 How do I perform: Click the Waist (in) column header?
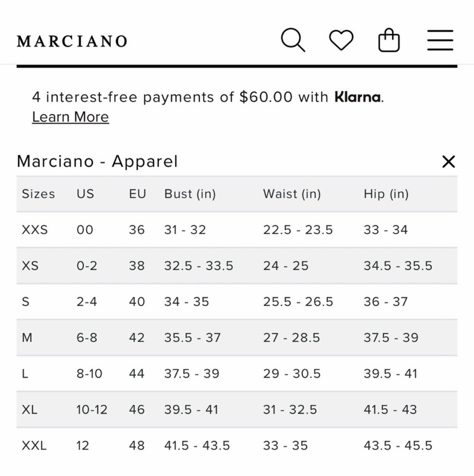[x=292, y=194]
